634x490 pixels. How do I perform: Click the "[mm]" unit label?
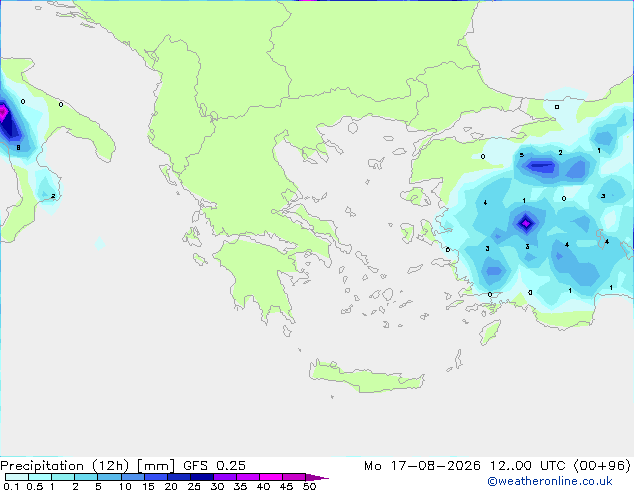[156, 466]
